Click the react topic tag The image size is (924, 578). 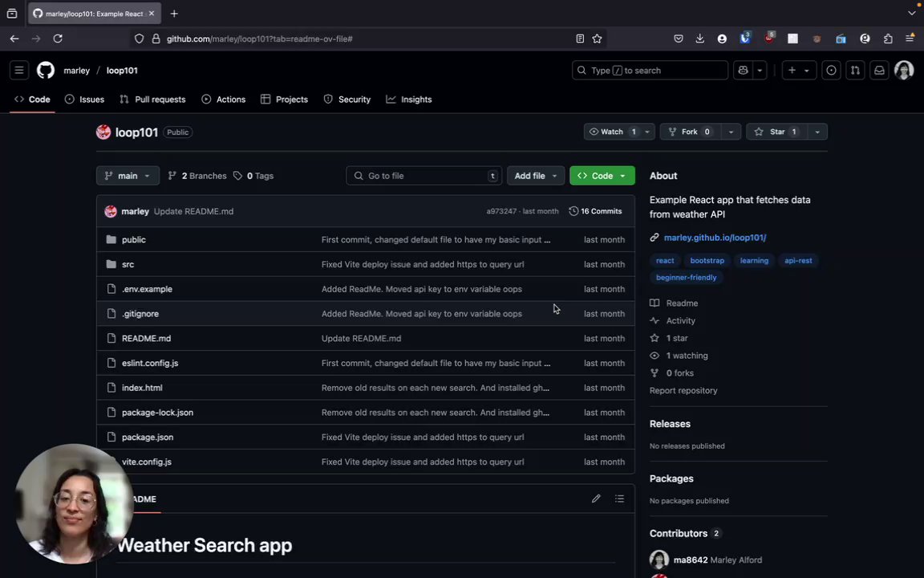point(665,260)
